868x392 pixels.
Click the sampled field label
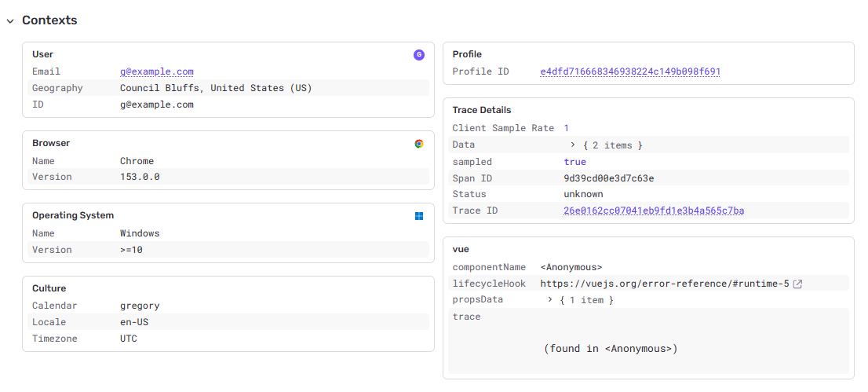pyautogui.click(x=472, y=162)
